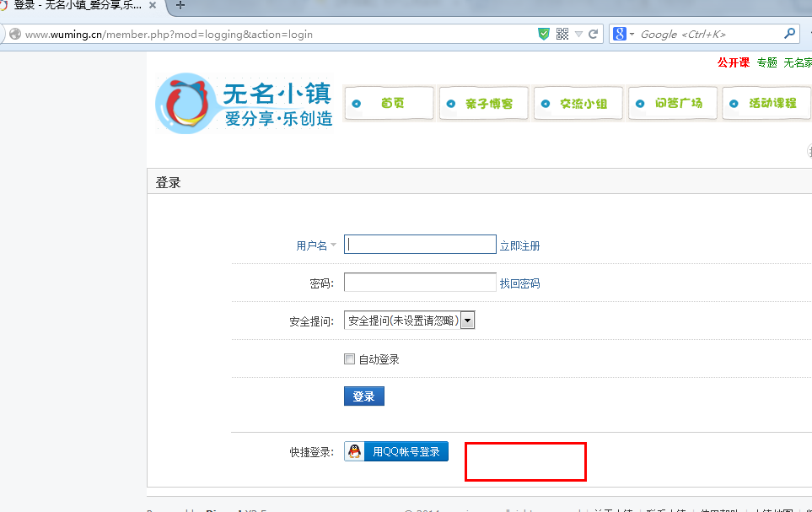Open 活动课程 navigation item
The image size is (812, 512).
click(767, 103)
